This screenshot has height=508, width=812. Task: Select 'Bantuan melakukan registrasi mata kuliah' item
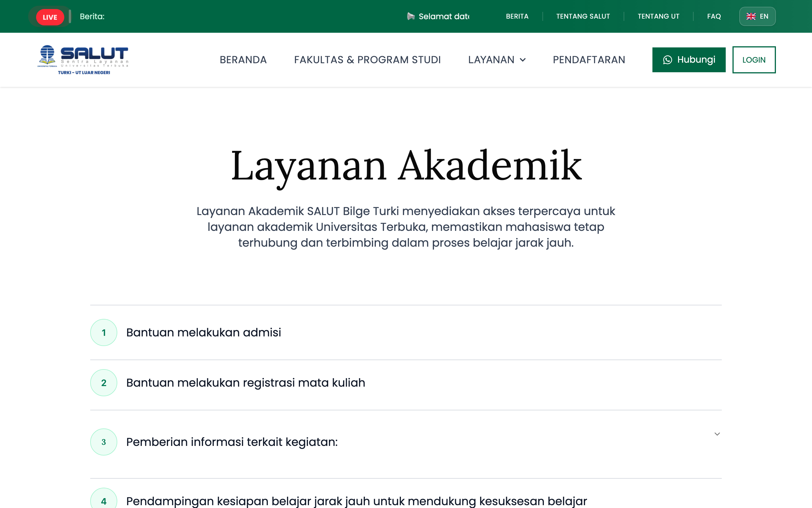[x=406, y=385]
